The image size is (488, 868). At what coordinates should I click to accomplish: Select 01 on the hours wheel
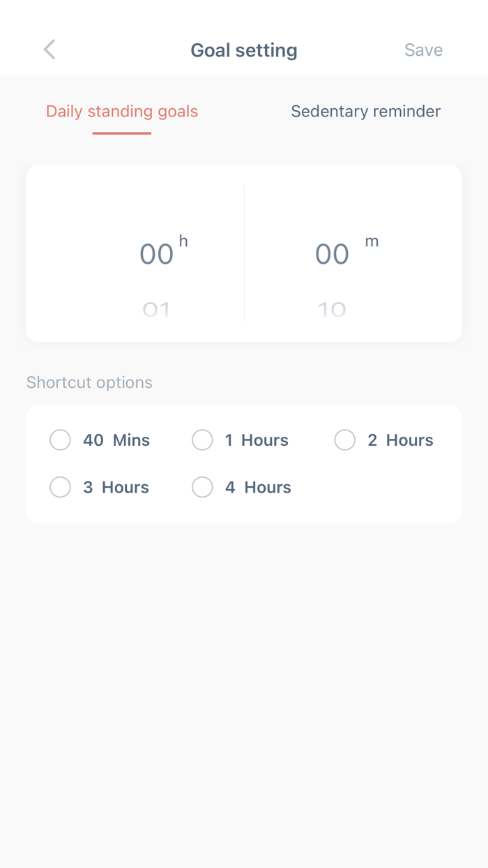(156, 309)
